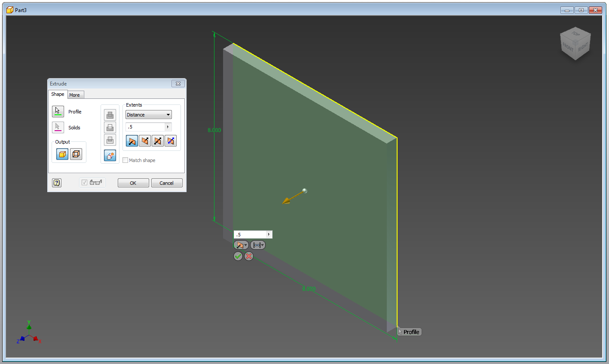The height and width of the screenshot is (364, 609).
Task: Choose the Intersect operation icon
Action: 110,140
